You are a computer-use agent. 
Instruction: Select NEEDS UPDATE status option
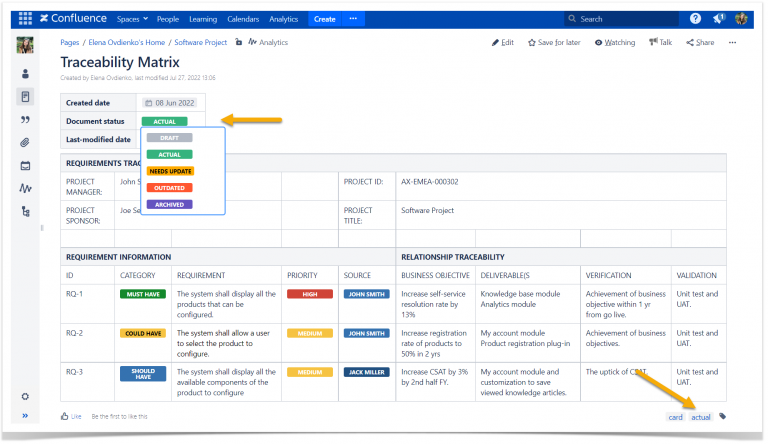pos(170,172)
